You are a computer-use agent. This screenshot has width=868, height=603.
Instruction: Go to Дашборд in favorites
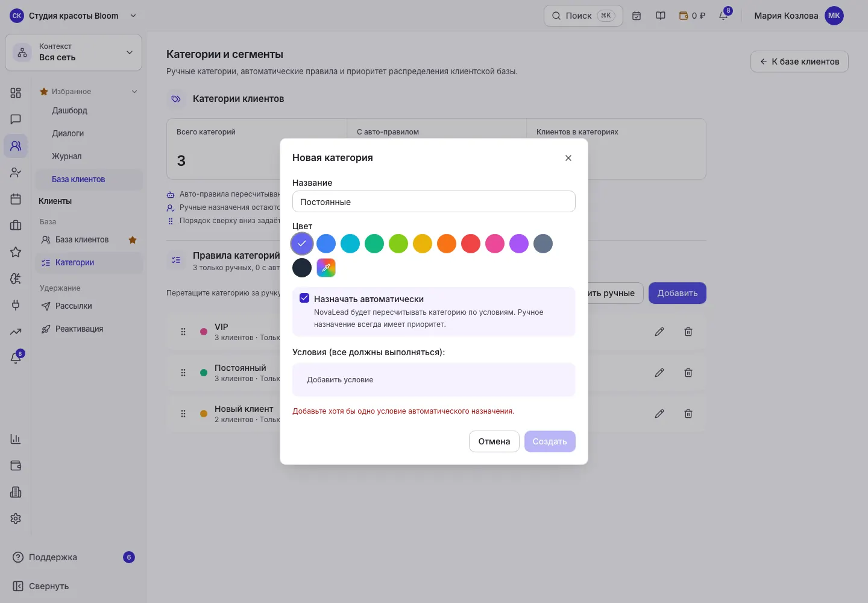(69, 111)
